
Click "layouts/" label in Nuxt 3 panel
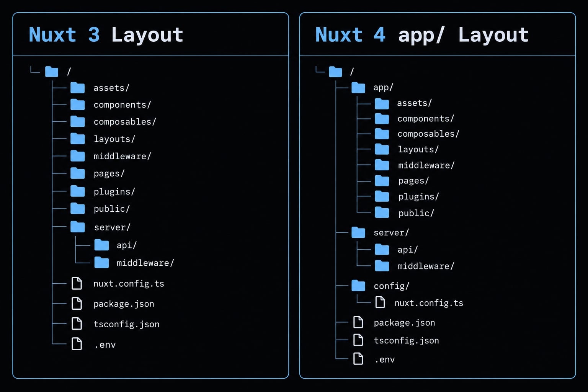pyautogui.click(x=114, y=139)
